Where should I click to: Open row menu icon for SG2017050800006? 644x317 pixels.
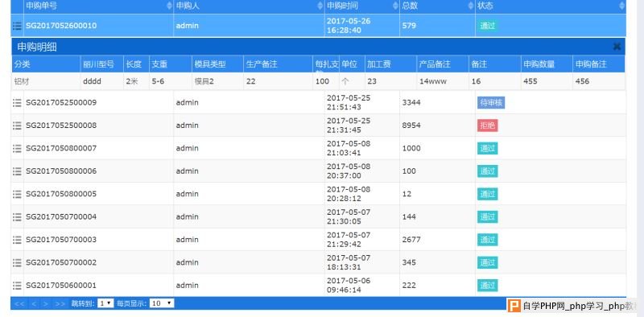coord(17,171)
